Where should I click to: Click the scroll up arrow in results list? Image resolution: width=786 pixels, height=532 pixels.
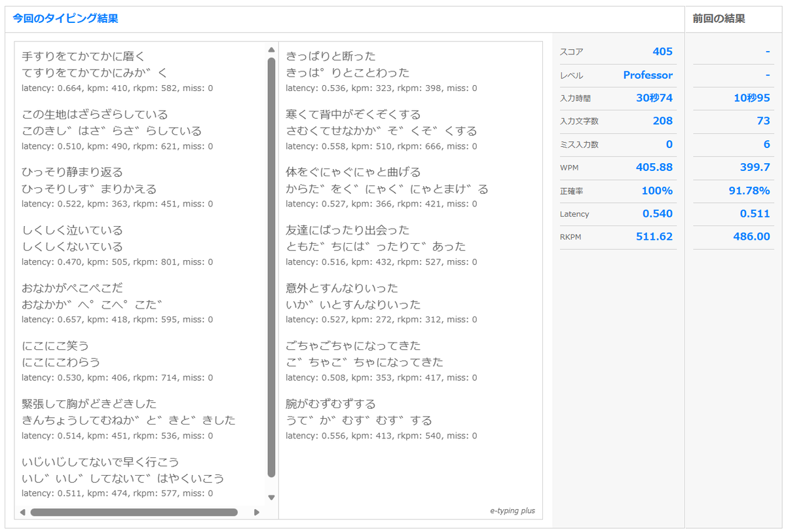[x=271, y=49]
